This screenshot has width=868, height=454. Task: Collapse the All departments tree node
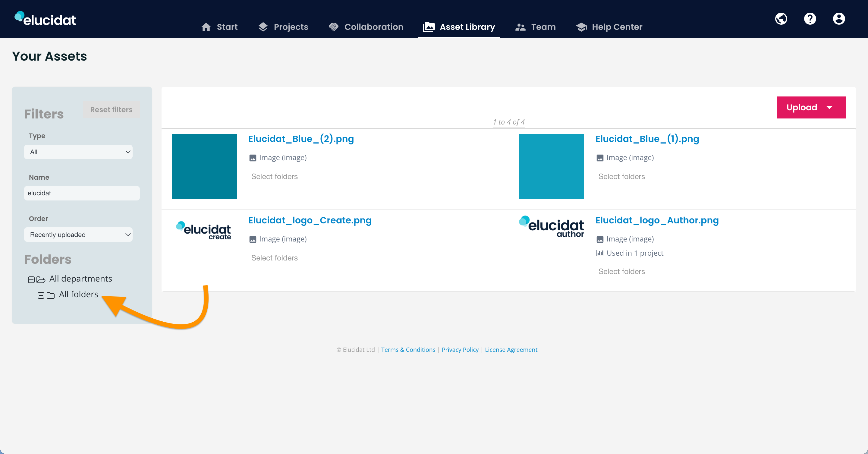coord(31,279)
